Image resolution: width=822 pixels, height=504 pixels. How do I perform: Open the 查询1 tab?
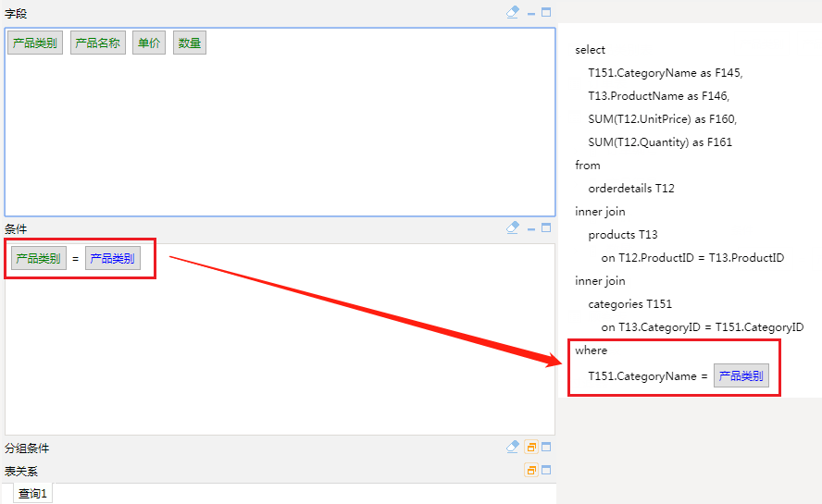[x=32, y=494]
